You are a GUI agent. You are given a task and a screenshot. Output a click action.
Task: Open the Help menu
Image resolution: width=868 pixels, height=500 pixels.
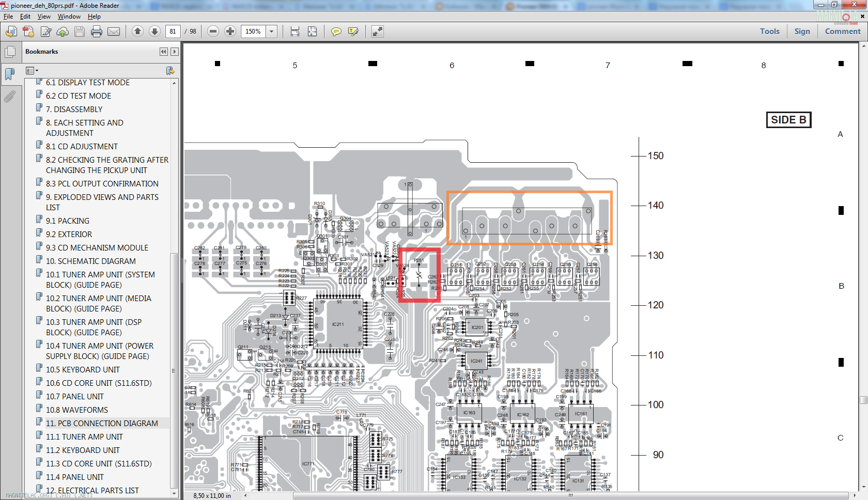tap(94, 17)
